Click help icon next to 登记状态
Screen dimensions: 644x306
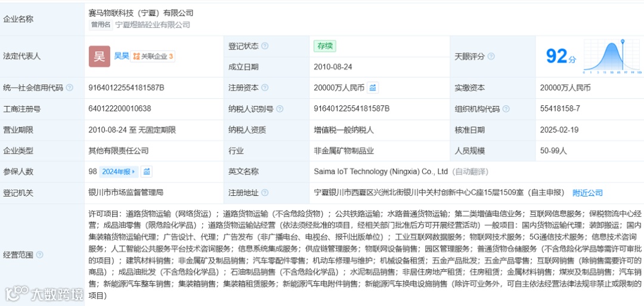pos(265,46)
